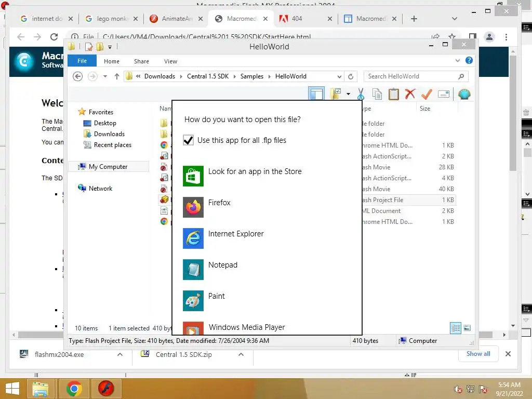Click Downloads in the address breadcrumb
This screenshot has height=399, width=532.
coord(159,76)
